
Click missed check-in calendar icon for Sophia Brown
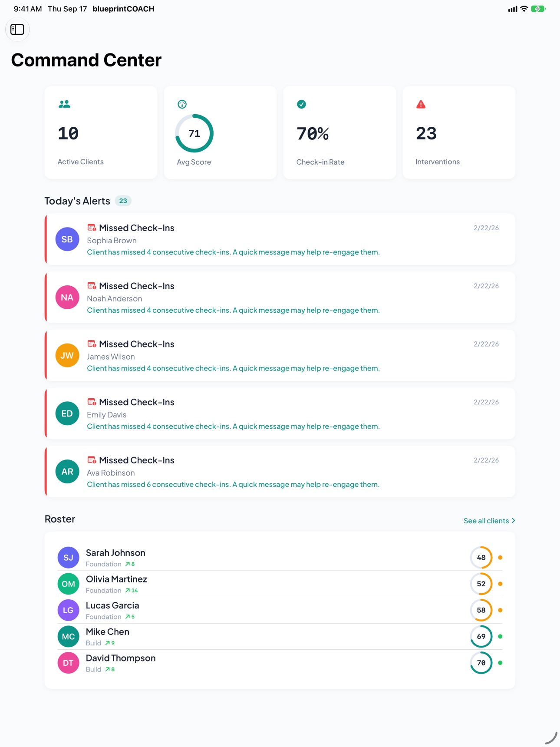click(92, 228)
